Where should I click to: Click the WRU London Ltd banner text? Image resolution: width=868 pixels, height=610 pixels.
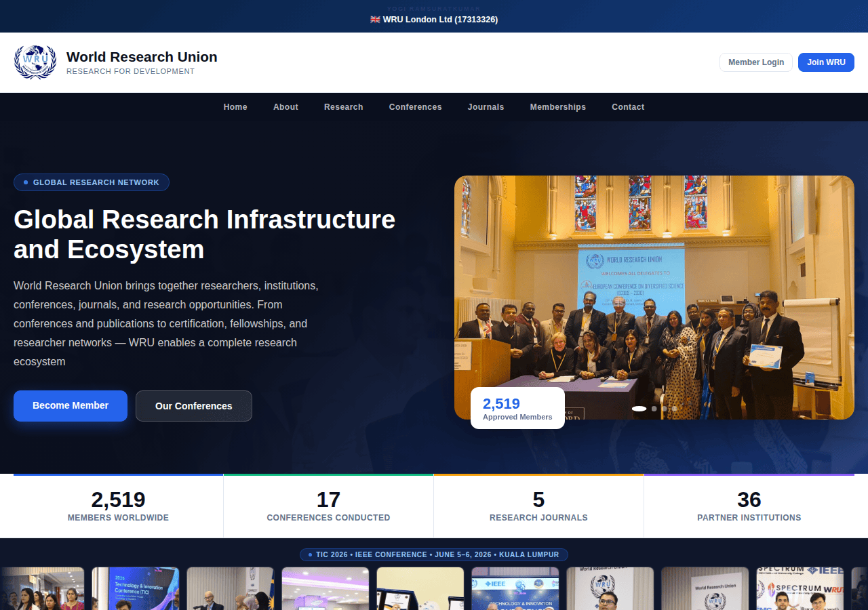[x=434, y=20]
